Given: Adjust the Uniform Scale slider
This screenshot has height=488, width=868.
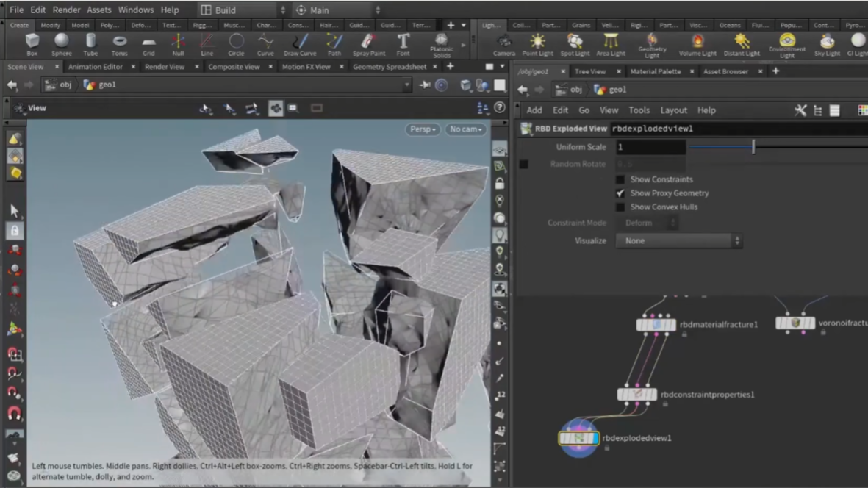Looking at the screenshot, I should (753, 147).
